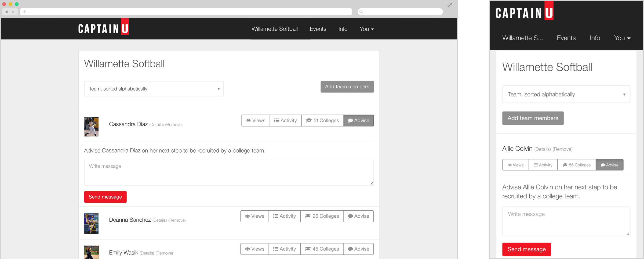644x259 pixels.
Task: Open 51 Colleges for Cassandra Diaz
Action: coord(322,120)
